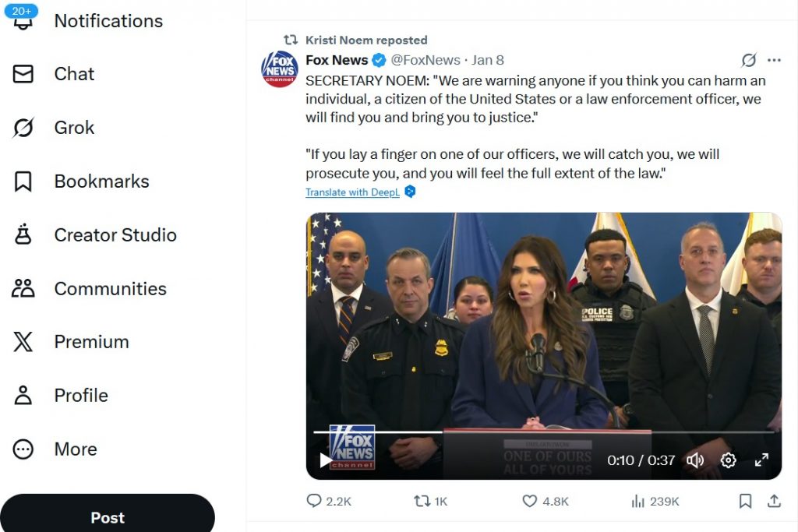Open Grok actions icon on the post

coord(748,60)
